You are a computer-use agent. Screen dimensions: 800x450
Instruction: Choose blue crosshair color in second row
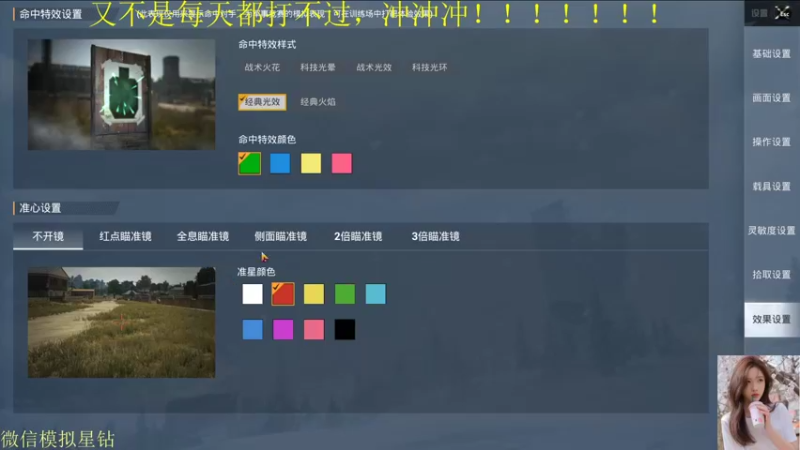[x=253, y=330]
